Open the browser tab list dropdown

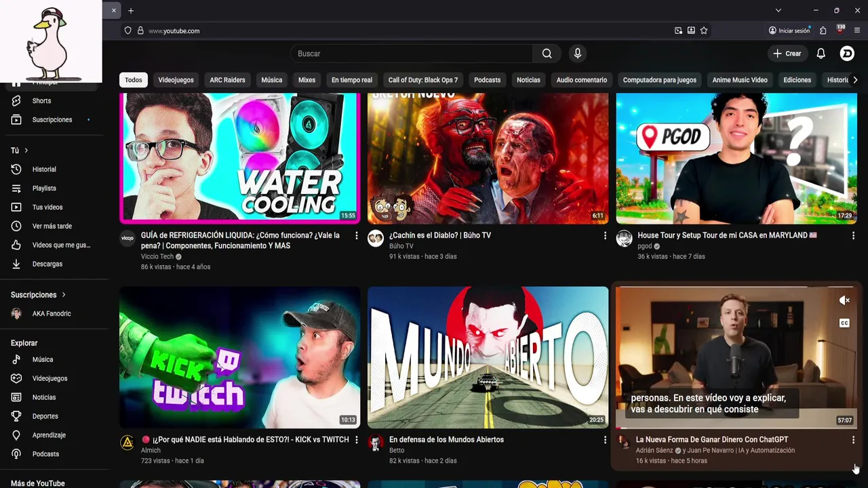[778, 10]
